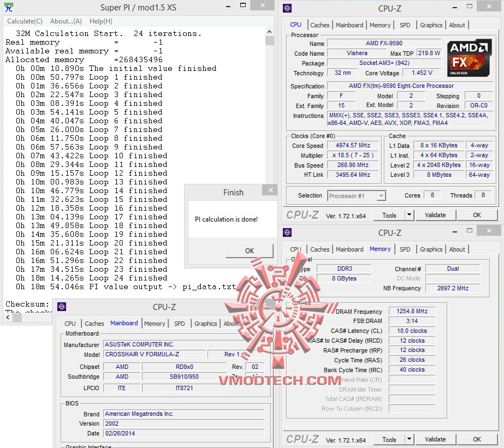504x448 pixels.
Task: Maximize the Super PI window
Action: click(x=243, y=5)
